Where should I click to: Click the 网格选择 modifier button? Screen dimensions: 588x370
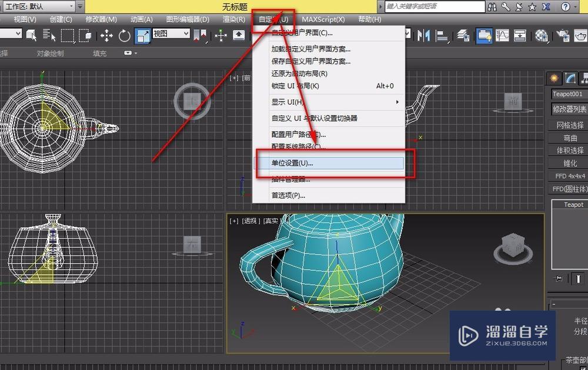click(x=569, y=125)
